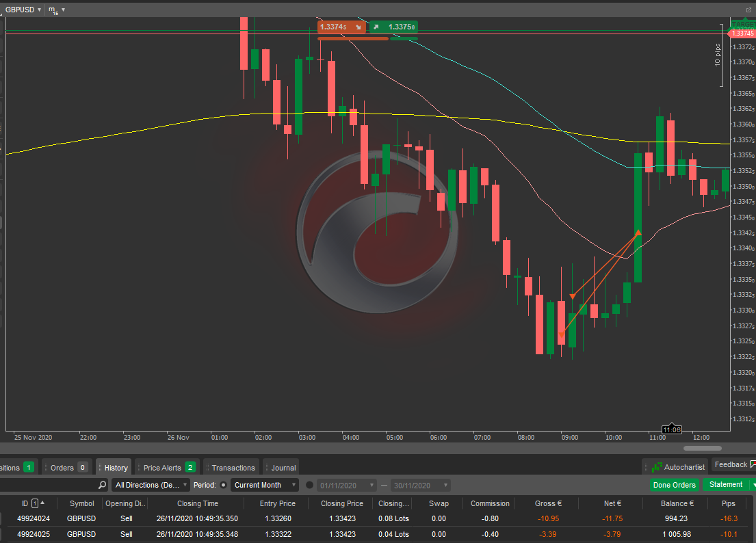
Task: Click the upper orange trade entry marker
Action: [573, 297]
